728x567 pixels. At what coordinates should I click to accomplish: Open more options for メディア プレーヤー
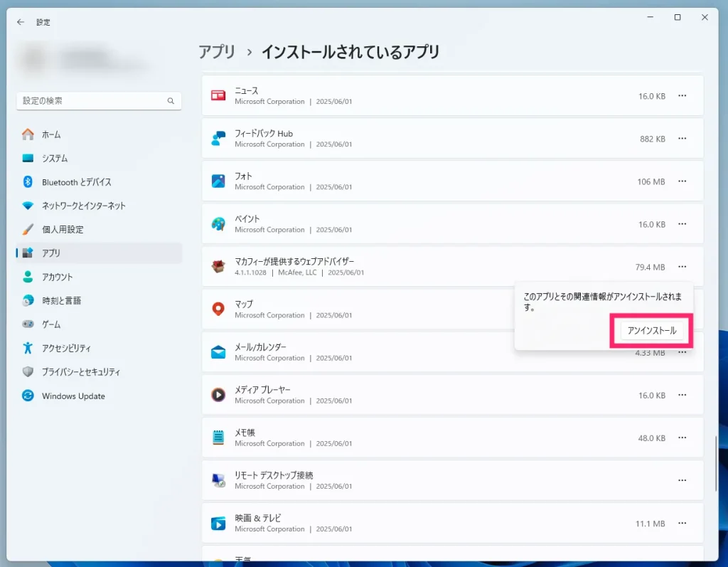pyautogui.click(x=682, y=395)
